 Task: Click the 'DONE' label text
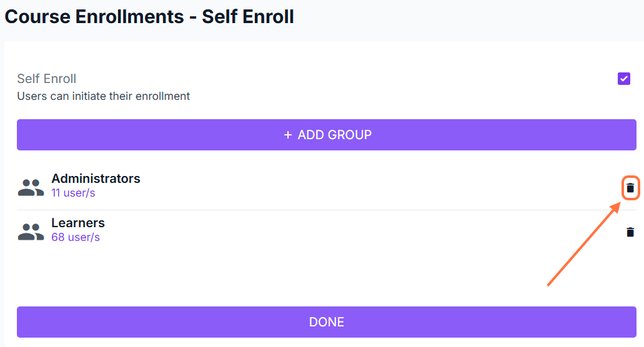click(x=327, y=322)
